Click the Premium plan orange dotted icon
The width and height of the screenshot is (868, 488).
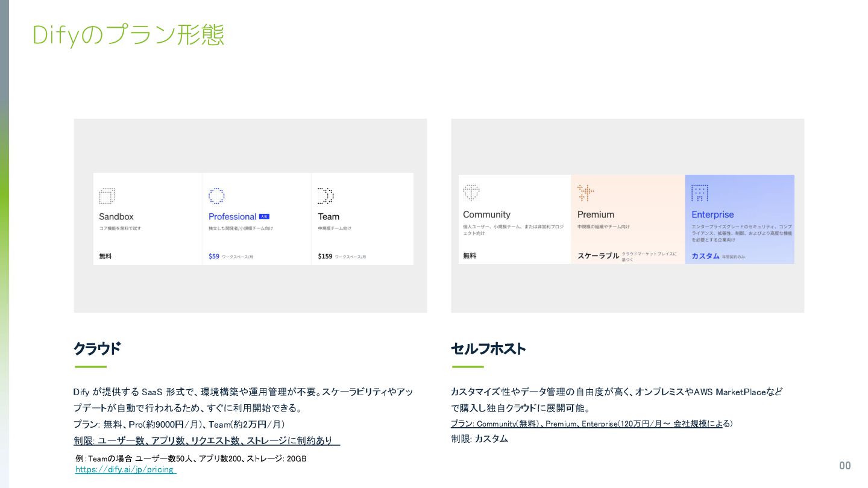pos(585,193)
